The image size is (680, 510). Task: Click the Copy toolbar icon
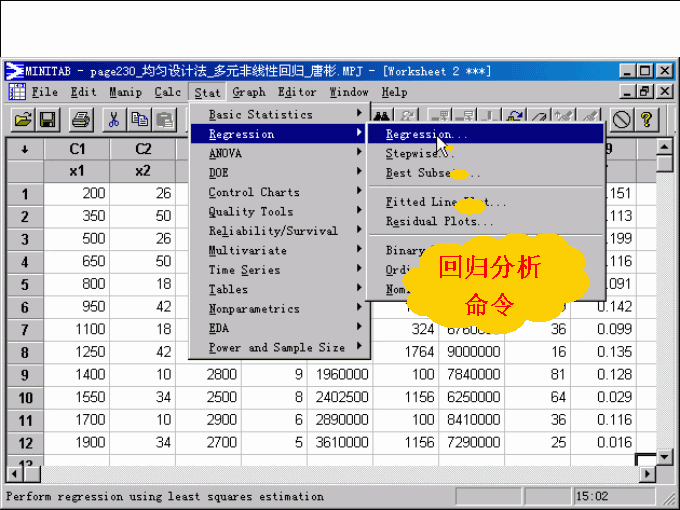tap(140, 120)
